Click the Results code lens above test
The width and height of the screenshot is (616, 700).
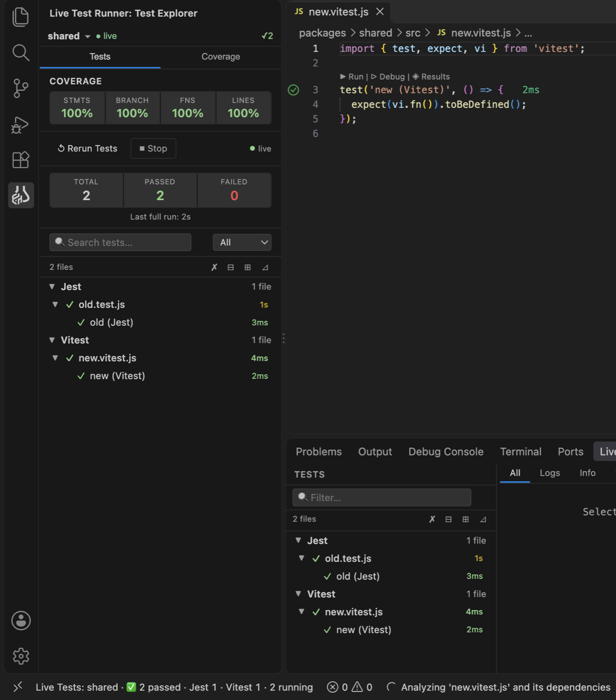(431, 76)
